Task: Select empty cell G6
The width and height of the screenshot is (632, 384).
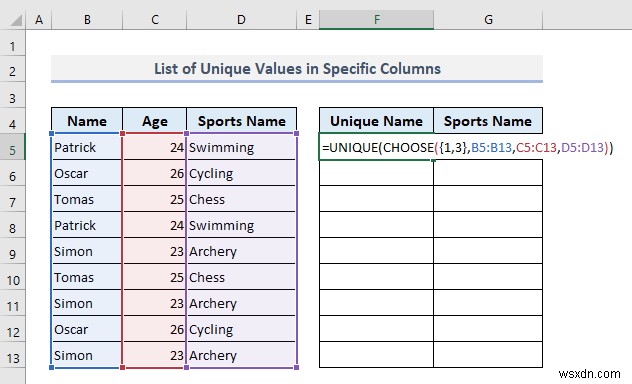Action: pos(488,173)
